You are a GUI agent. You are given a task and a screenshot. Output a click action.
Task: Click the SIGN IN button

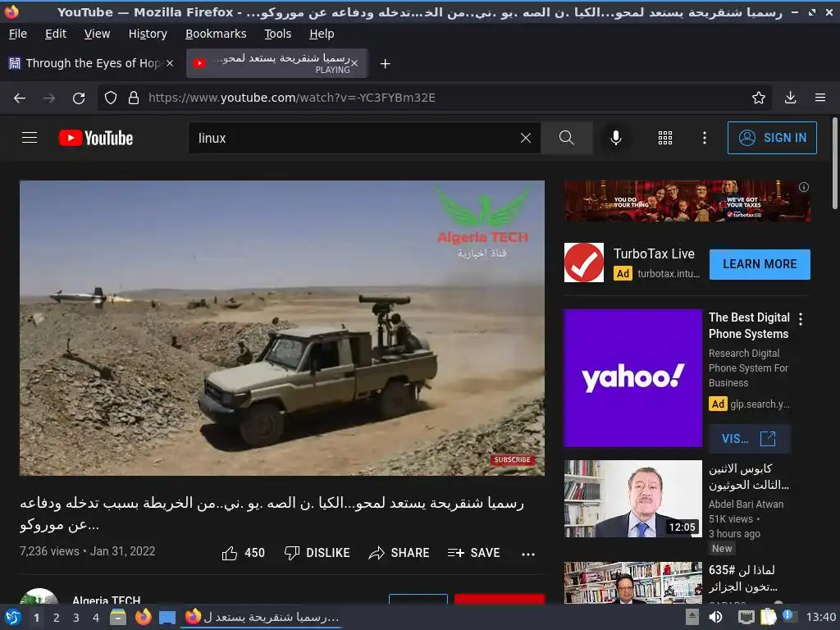click(x=771, y=138)
